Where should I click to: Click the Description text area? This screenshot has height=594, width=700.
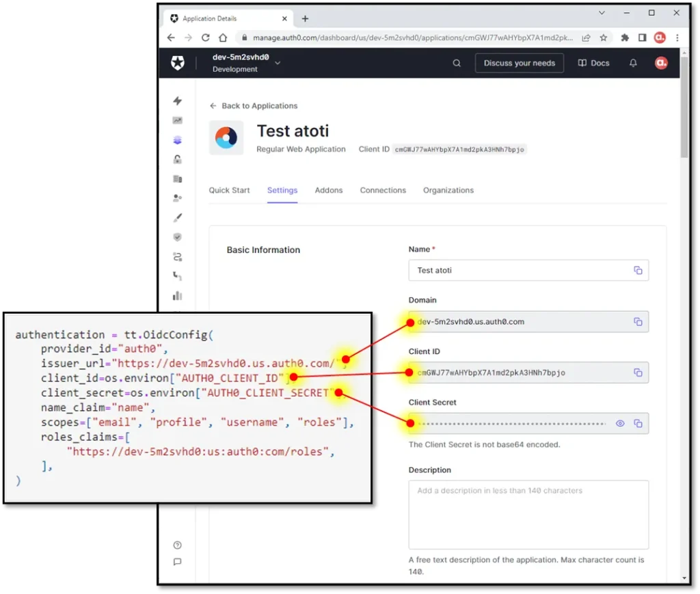coord(528,515)
